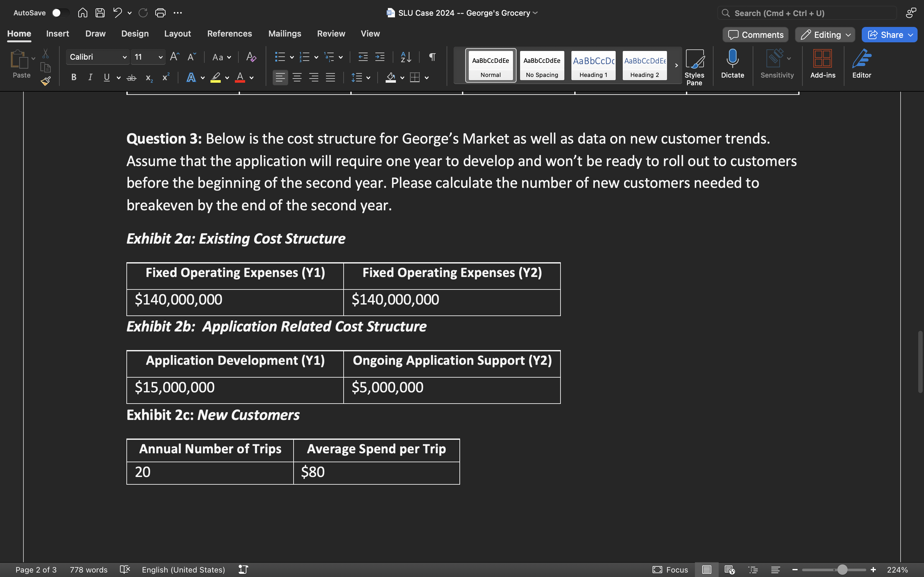Click the Sort A-Z icon
Screen dimensions: 924x577
406,57
